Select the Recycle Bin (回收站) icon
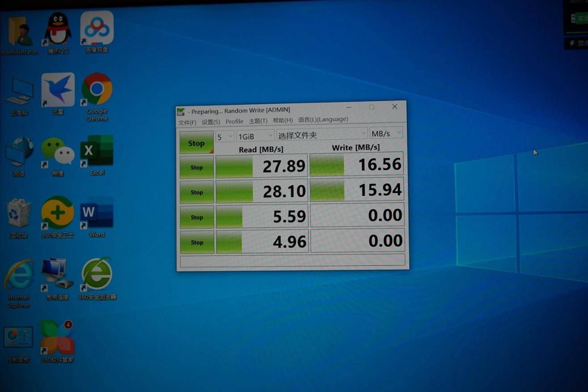Image resolution: width=588 pixels, height=392 pixels. click(19, 218)
